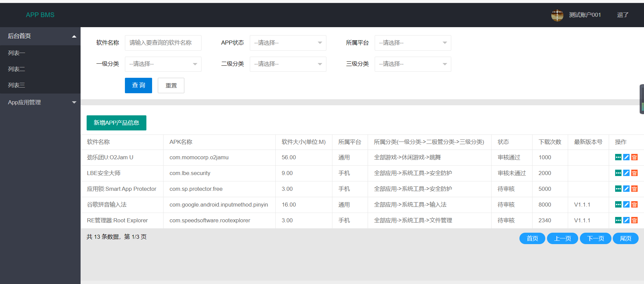View details for 劲乐团U:O2Jam U row
Viewport: 644px width, 284px height.
(618, 157)
